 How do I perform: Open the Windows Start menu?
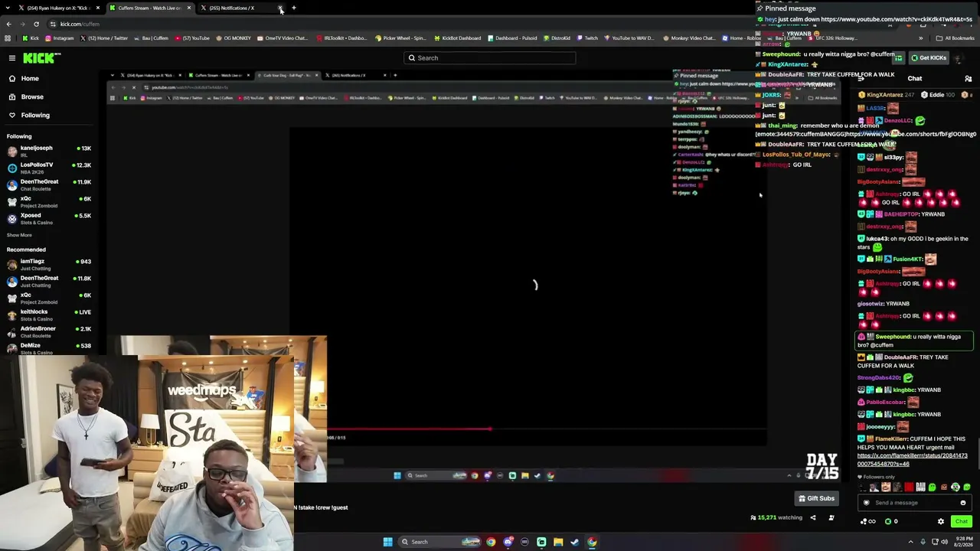click(x=388, y=542)
